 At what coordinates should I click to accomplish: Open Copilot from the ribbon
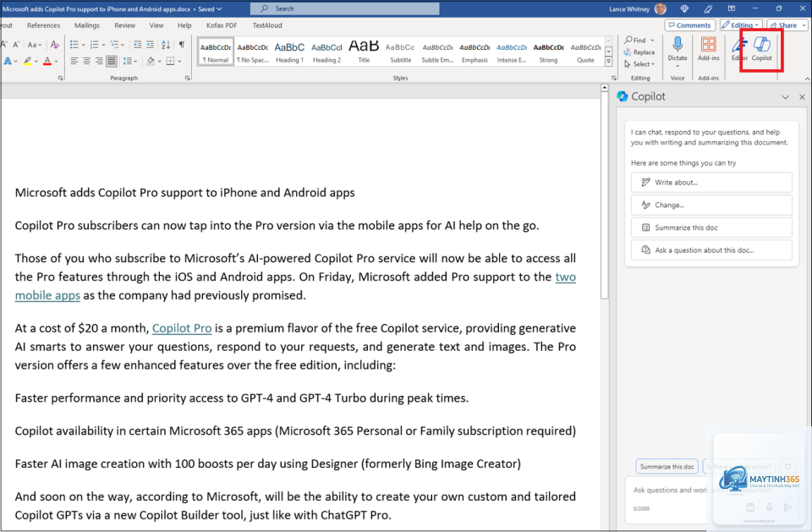[x=762, y=49]
